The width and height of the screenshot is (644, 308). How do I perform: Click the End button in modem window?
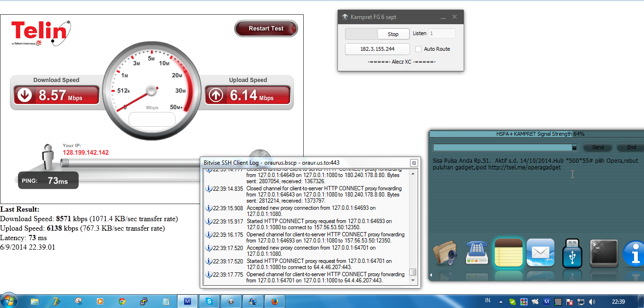click(632, 147)
